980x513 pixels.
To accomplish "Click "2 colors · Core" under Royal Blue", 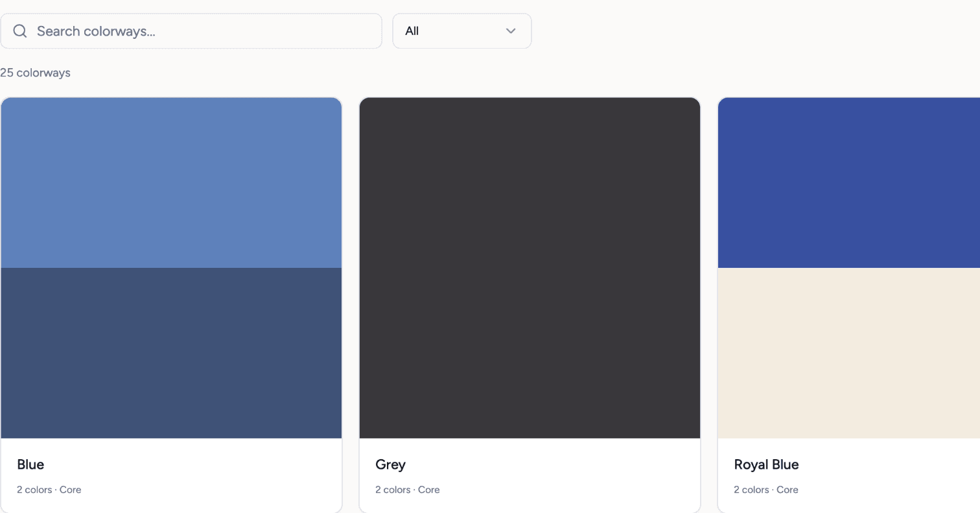I will (766, 490).
